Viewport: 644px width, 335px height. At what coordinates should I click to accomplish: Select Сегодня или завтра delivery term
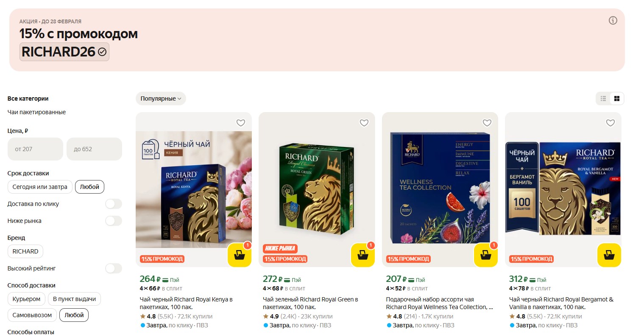coord(40,187)
